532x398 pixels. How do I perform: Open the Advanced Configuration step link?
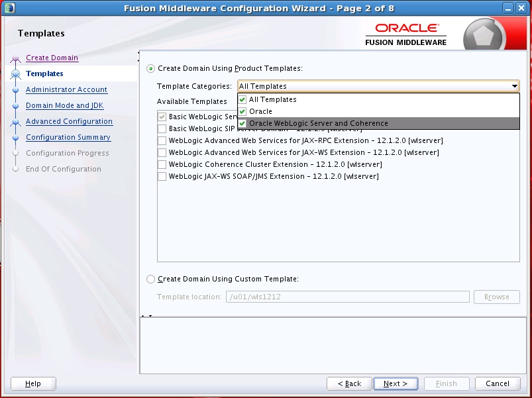click(69, 122)
